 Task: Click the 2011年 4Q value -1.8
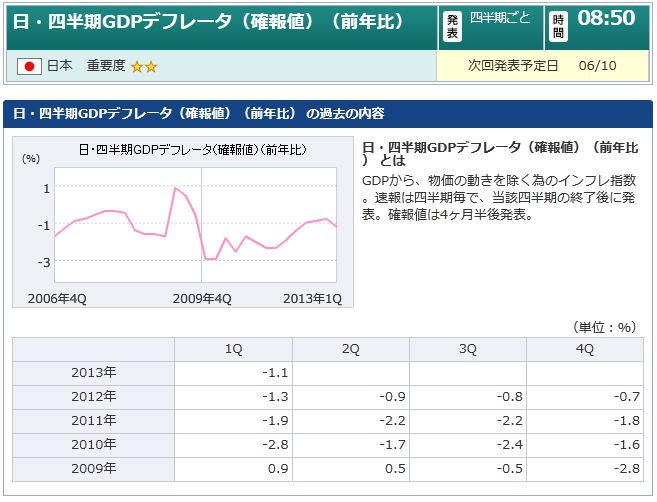pyautogui.click(x=627, y=421)
